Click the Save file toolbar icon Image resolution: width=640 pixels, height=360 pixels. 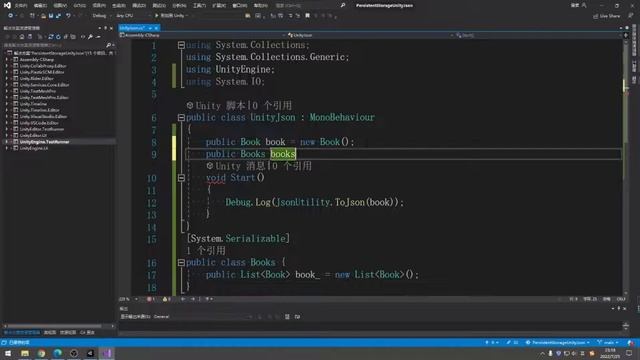coord(51,16)
